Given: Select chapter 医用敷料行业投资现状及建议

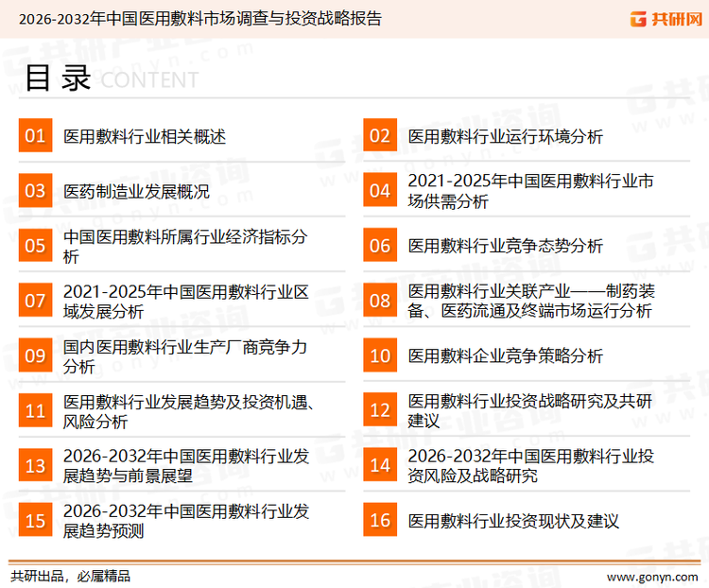Looking at the screenshot, I should [513, 522].
